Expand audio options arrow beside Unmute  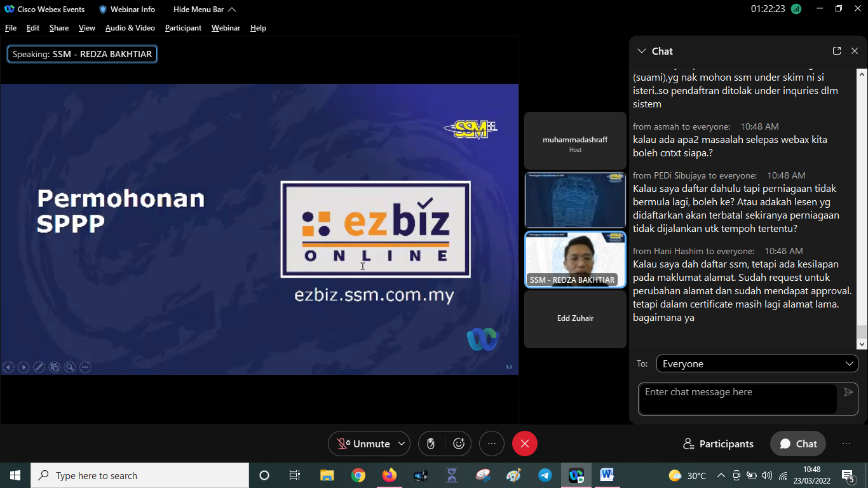point(401,444)
